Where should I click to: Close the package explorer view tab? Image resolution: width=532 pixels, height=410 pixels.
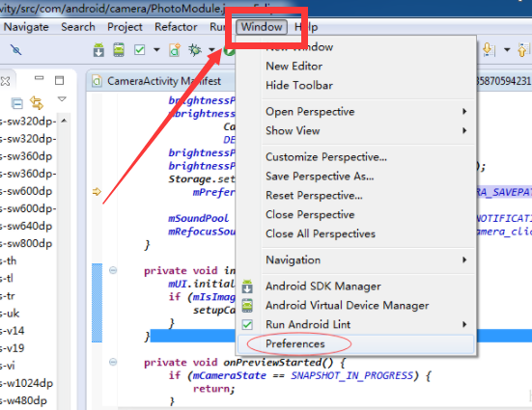pos(5,81)
